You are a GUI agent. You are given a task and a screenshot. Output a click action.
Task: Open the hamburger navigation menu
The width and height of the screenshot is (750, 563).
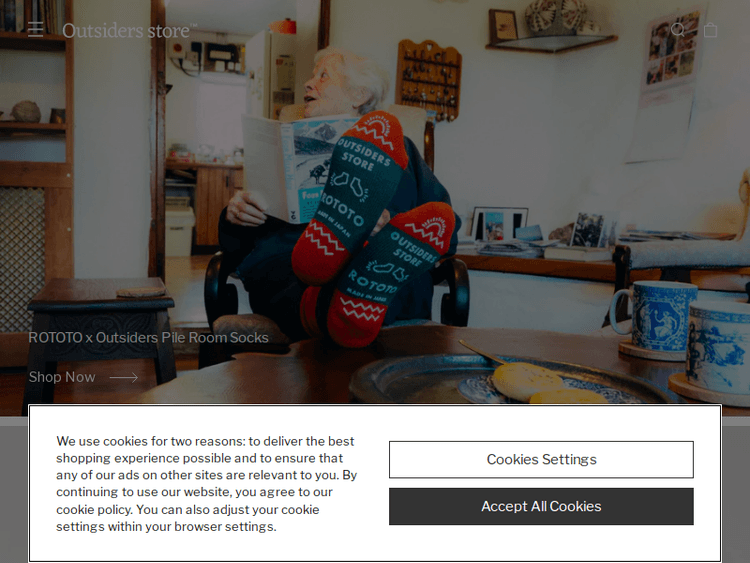pos(35,30)
